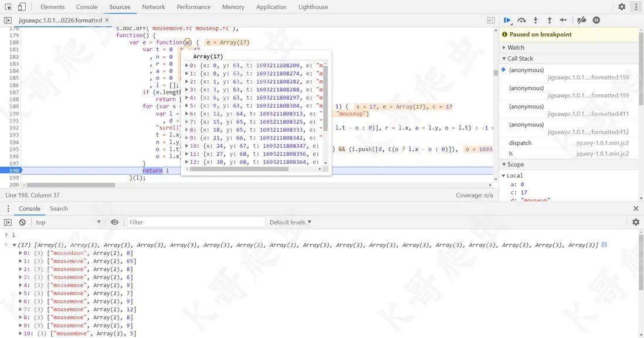Toggle pause on exceptions button

pyautogui.click(x=596, y=21)
